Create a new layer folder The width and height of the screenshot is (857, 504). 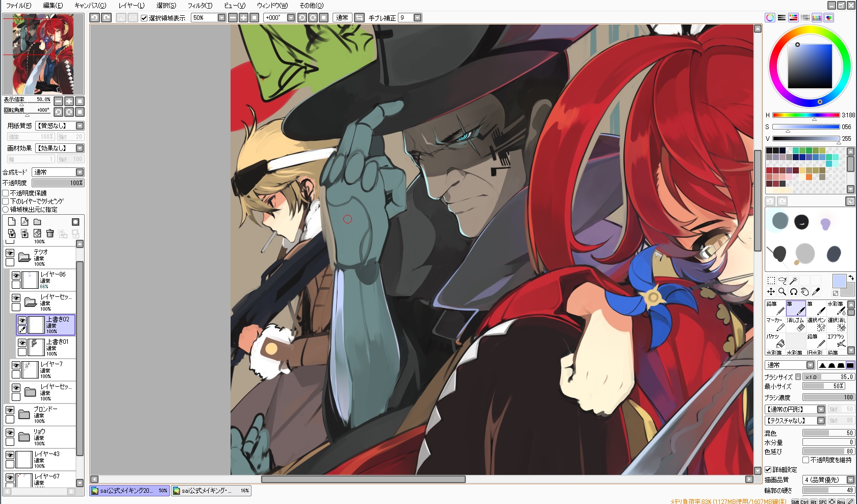tap(37, 221)
